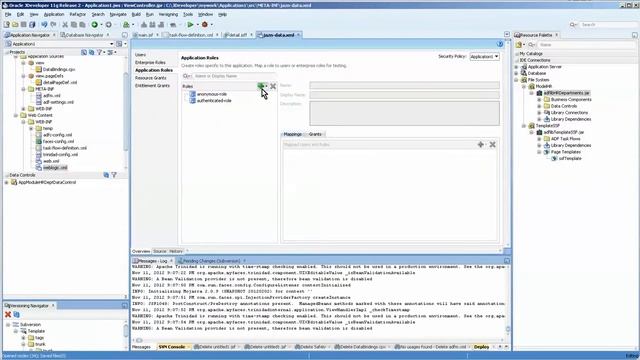Click the Projects filter funnel icon
Viewport: 640px width, 360px height.
(100, 52)
